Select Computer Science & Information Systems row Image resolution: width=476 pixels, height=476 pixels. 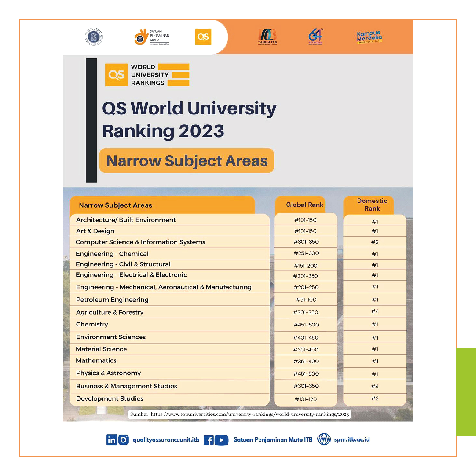(x=169, y=242)
